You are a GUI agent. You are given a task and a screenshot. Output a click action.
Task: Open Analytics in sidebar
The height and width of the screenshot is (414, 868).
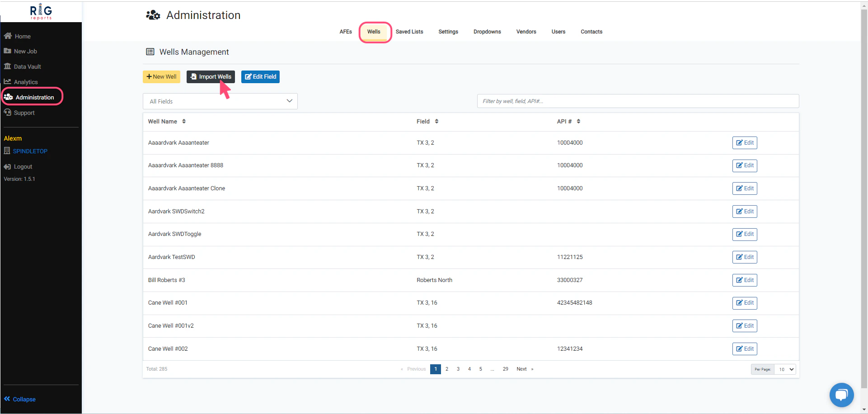point(21,82)
